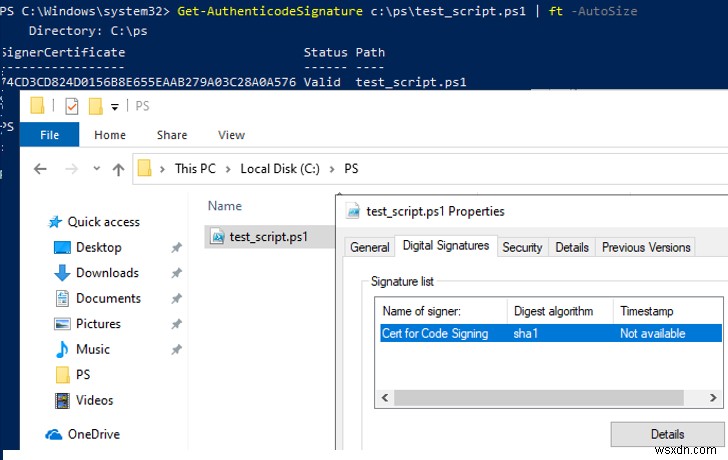Open the File ribbon tab
Image resolution: width=728 pixels, height=460 pixels.
49,135
